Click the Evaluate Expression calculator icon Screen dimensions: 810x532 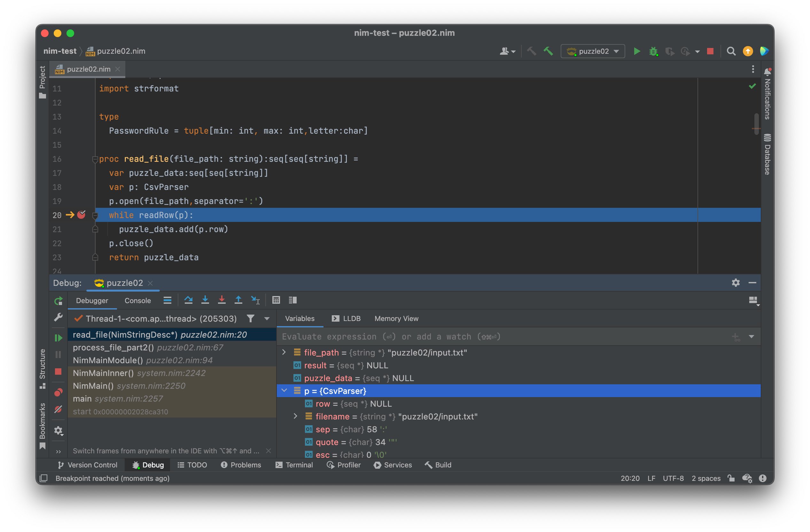(x=276, y=300)
